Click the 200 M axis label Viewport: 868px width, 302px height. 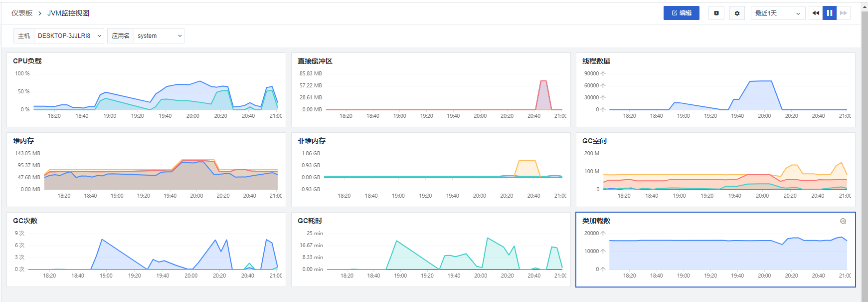pyautogui.click(x=592, y=153)
